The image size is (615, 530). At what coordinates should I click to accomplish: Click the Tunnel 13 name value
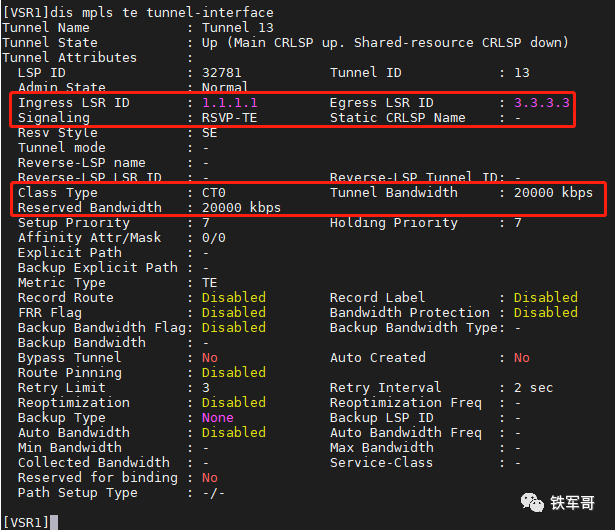(238, 27)
